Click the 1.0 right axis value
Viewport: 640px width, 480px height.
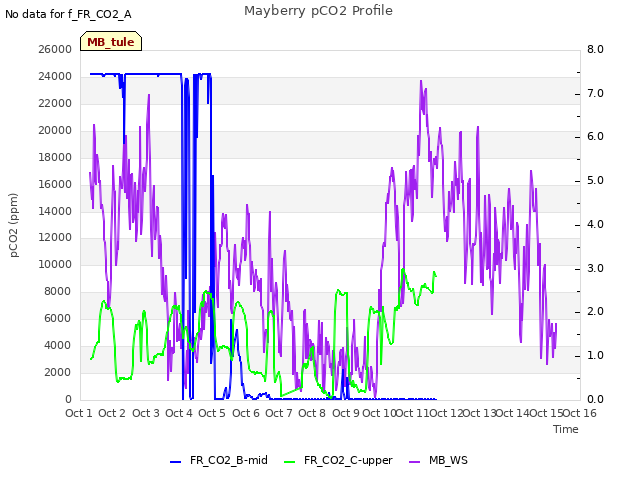point(596,356)
